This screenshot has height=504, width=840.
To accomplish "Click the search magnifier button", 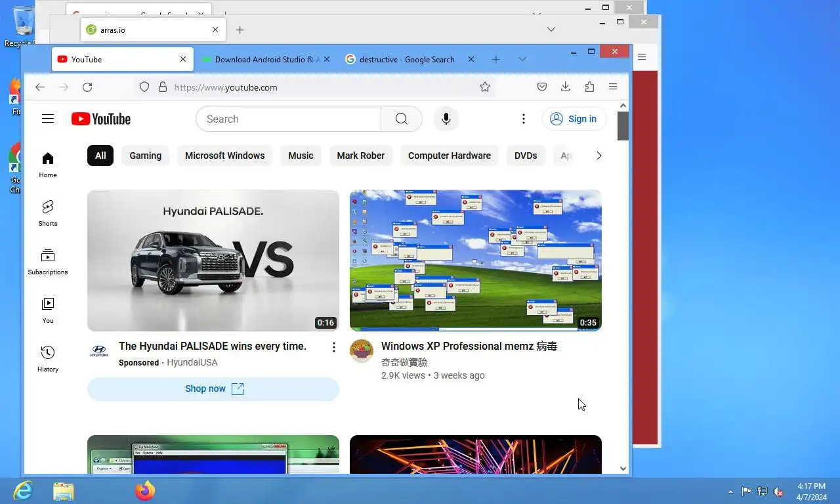I will click(402, 119).
